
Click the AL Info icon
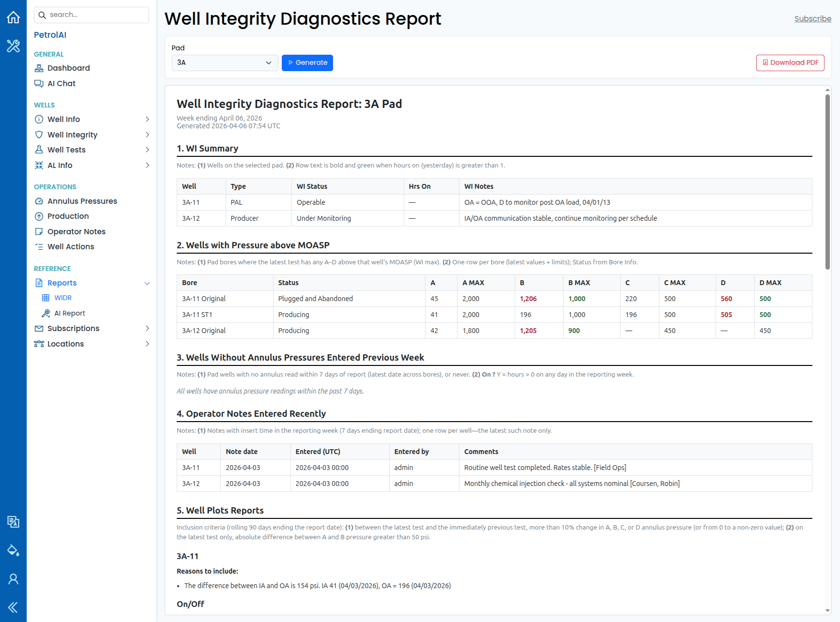point(39,166)
